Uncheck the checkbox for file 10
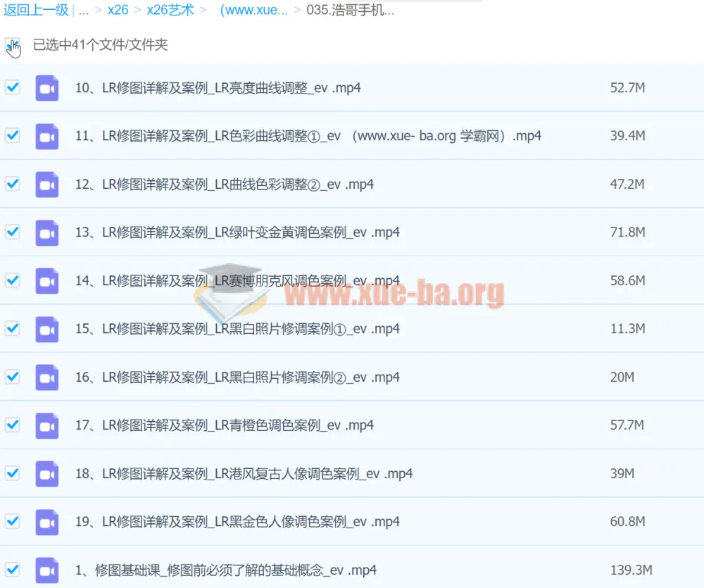Viewport: 704px width, 588px height. [x=12, y=87]
